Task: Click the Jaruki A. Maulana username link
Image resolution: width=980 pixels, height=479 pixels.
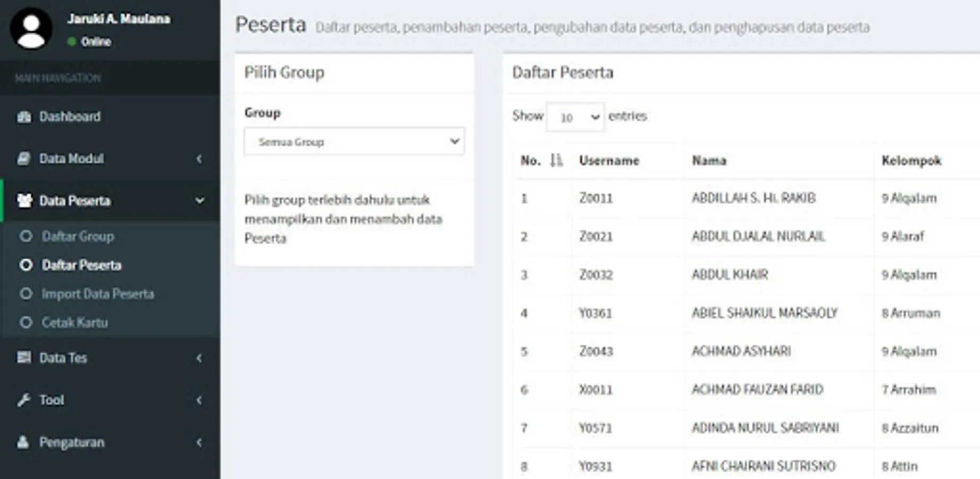Action: click(119, 19)
